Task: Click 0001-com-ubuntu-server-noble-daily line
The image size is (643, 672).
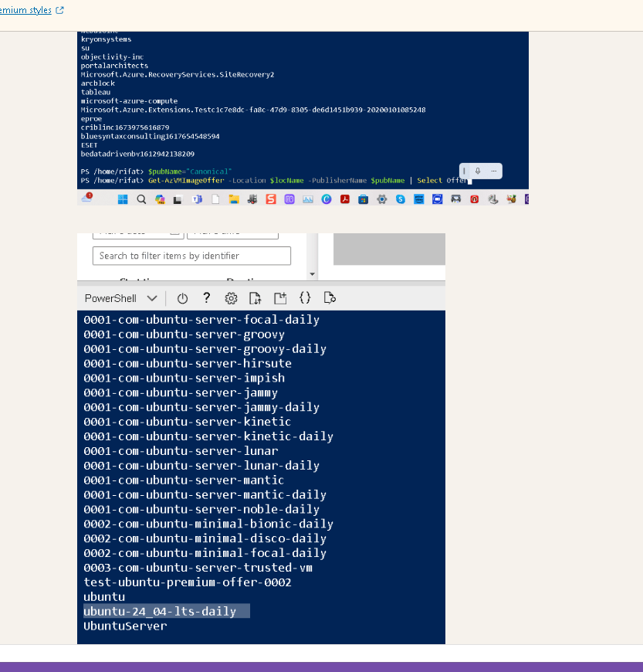Action: (201, 509)
